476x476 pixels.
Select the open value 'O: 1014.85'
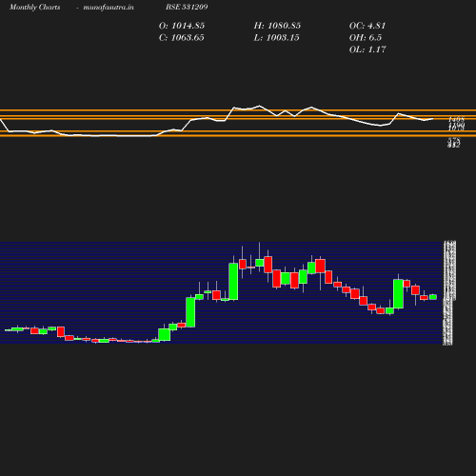point(182,26)
